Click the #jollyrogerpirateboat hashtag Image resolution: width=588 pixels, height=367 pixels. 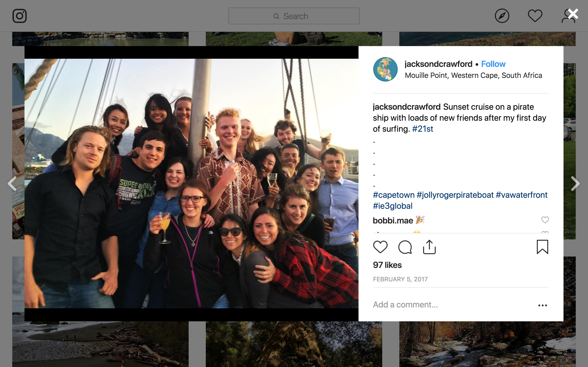tap(455, 195)
